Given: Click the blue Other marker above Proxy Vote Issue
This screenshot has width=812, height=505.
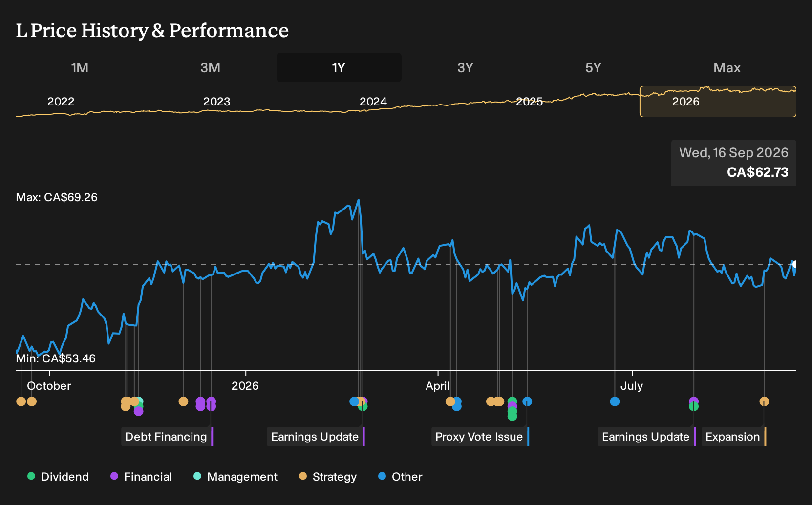Looking at the screenshot, I should (527, 401).
